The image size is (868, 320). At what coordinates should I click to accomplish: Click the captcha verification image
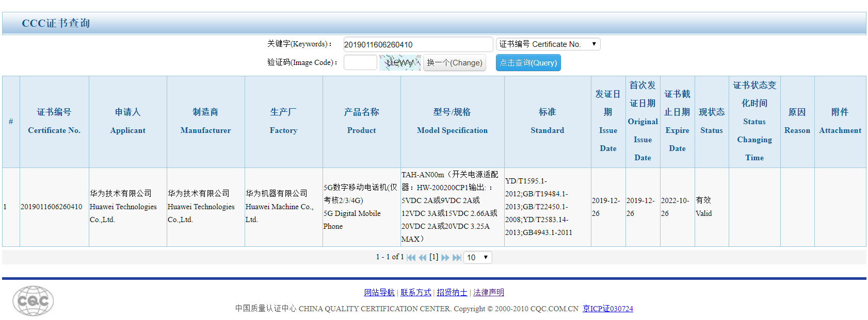400,63
